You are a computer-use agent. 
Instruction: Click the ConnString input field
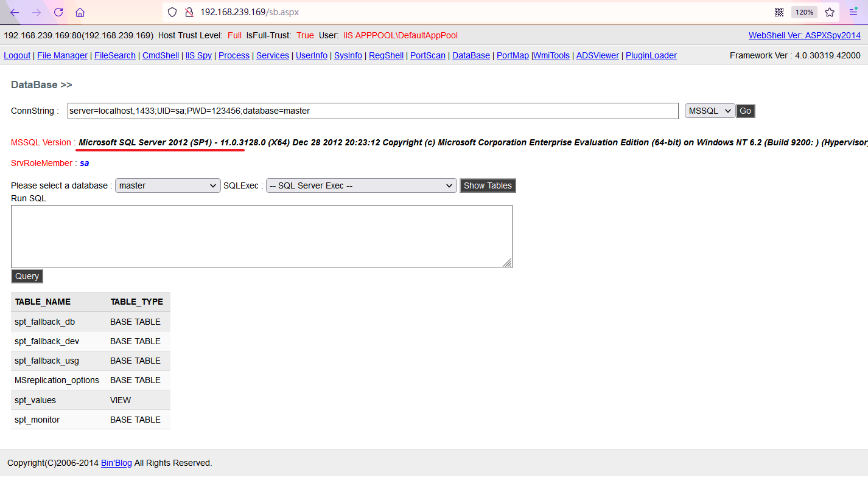[x=373, y=111]
